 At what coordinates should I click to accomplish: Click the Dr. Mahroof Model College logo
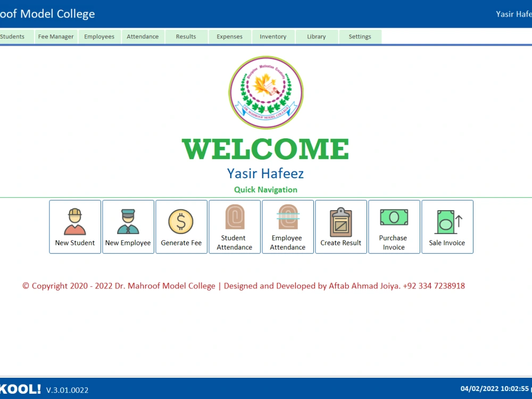pyautogui.click(x=266, y=93)
